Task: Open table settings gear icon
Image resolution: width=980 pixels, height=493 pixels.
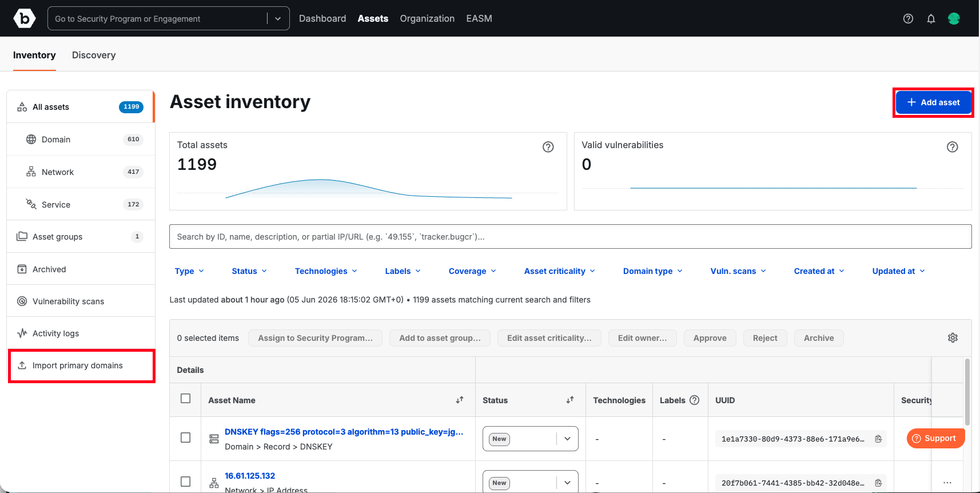Action: (x=953, y=338)
